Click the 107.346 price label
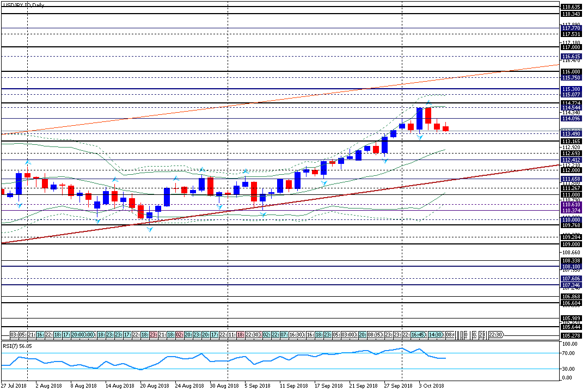 point(571,285)
